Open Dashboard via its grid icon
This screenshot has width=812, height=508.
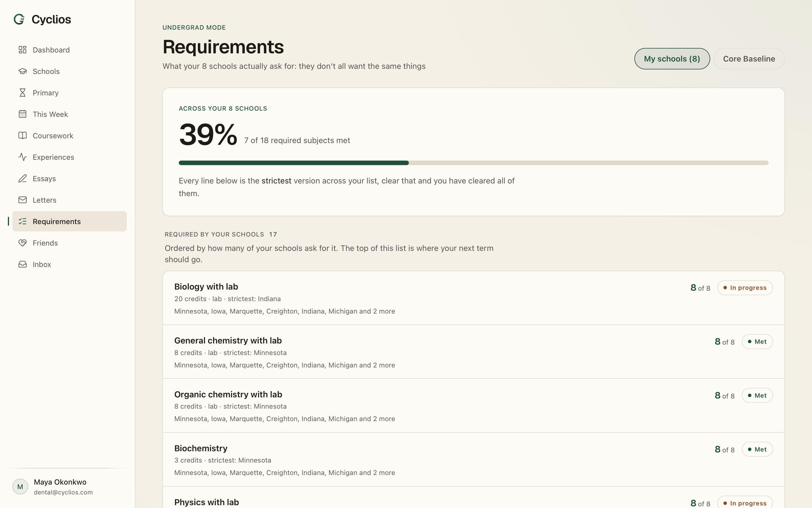(x=23, y=50)
